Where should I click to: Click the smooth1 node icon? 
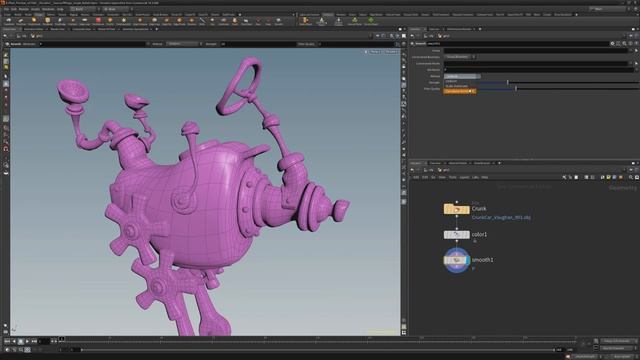[x=457, y=260]
